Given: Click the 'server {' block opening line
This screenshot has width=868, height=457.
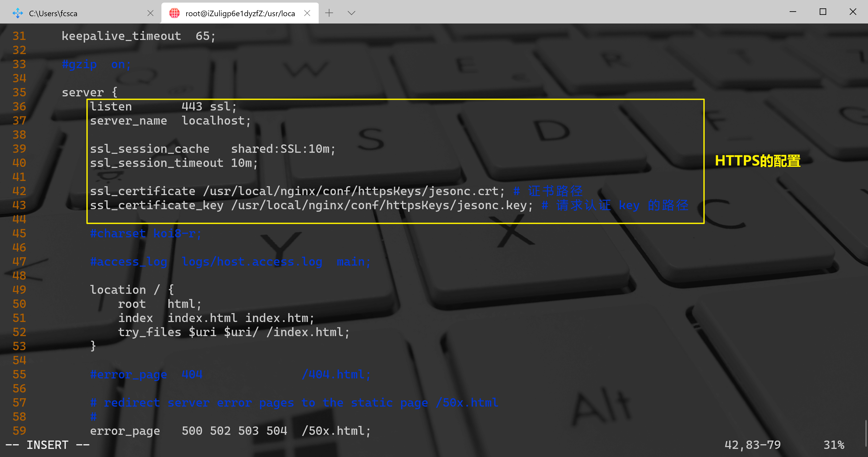Looking at the screenshot, I should 89,93.
